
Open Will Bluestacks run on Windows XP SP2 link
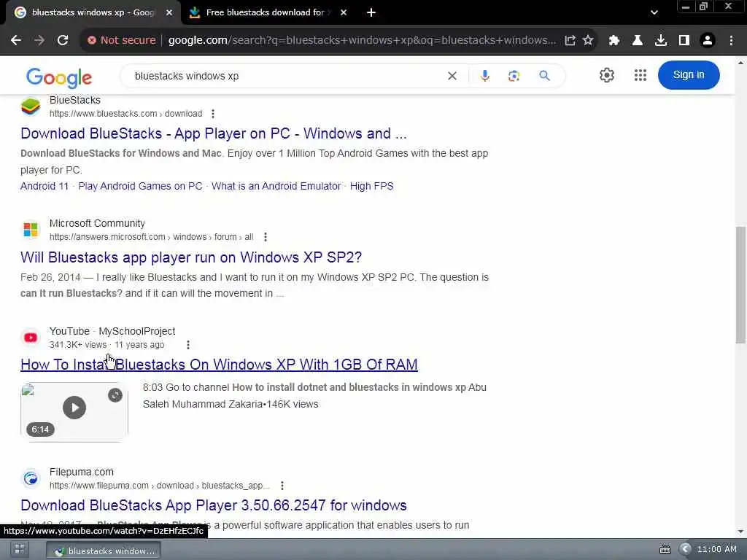pyautogui.click(x=191, y=257)
